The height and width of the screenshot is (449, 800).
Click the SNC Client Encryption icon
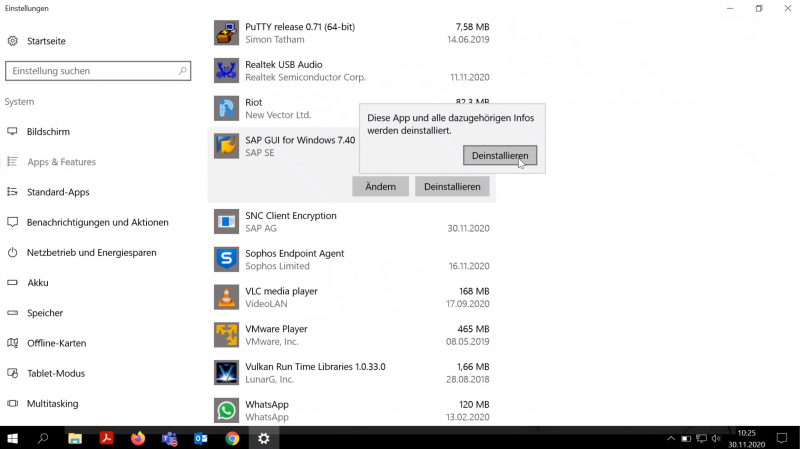coord(226,221)
